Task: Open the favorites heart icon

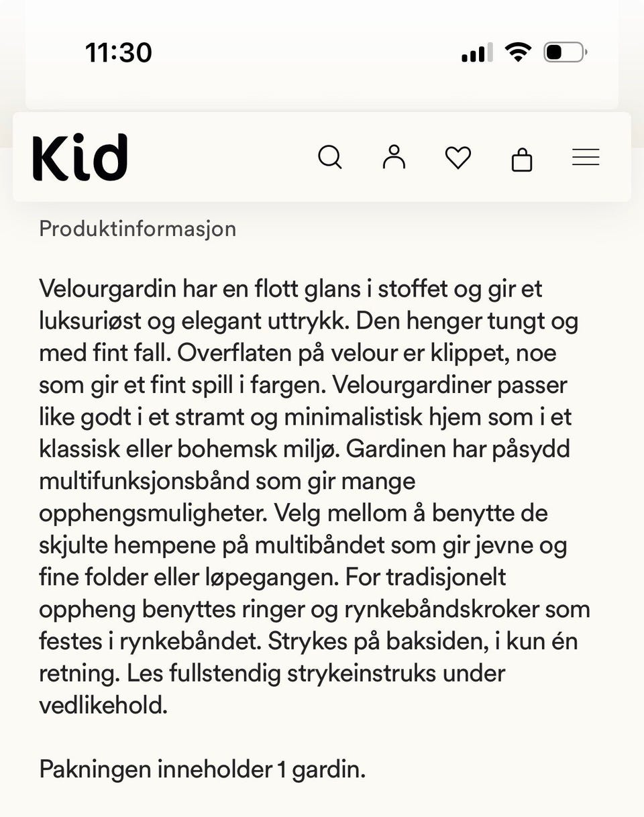Action: click(x=458, y=158)
